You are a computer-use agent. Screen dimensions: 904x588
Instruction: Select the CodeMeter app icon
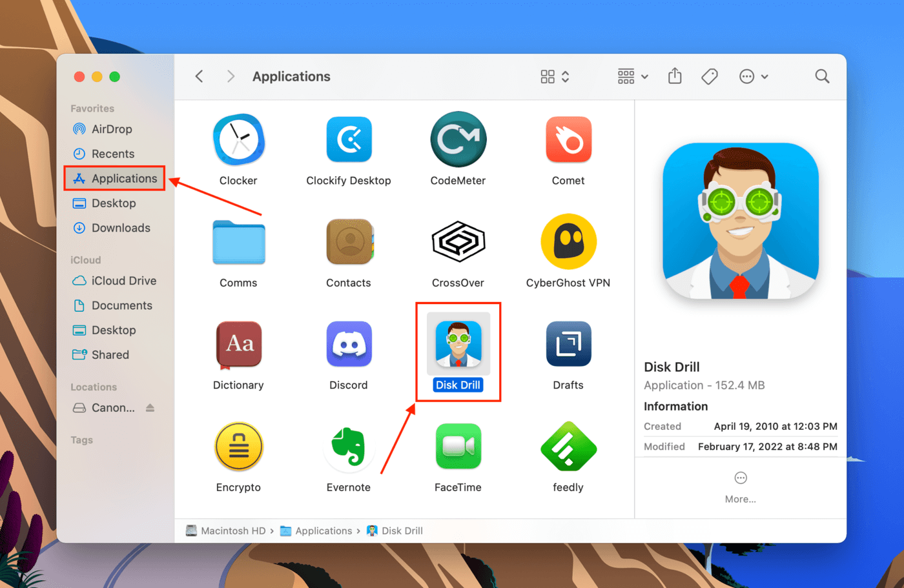coord(458,139)
